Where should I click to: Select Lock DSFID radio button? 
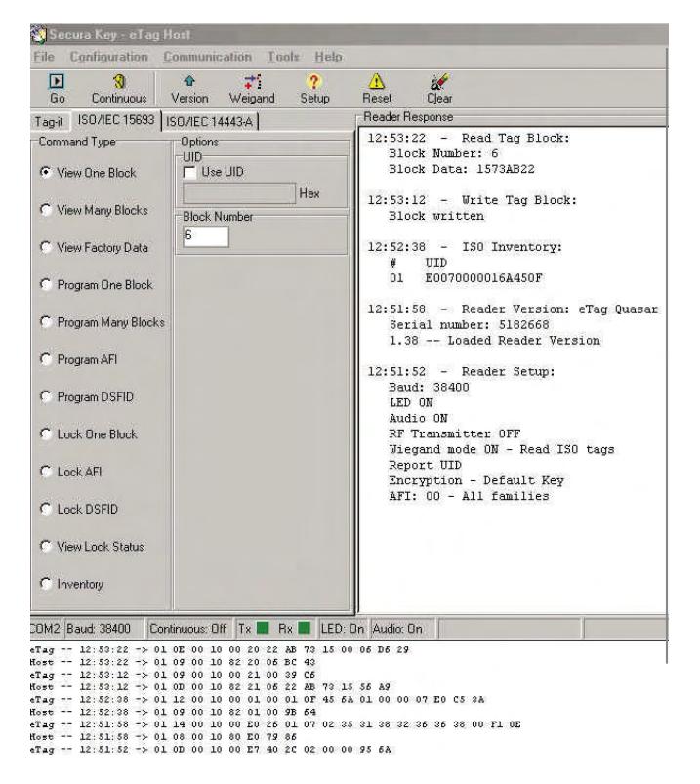click(x=46, y=509)
